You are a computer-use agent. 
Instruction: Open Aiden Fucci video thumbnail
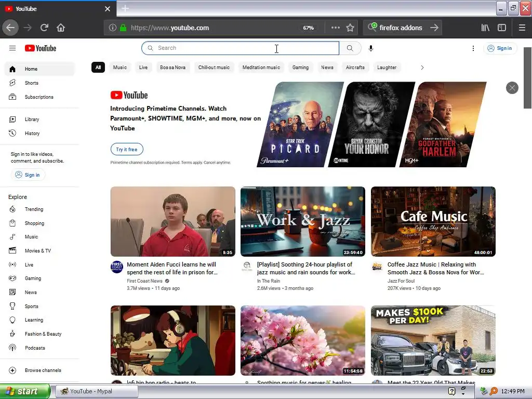tap(172, 221)
